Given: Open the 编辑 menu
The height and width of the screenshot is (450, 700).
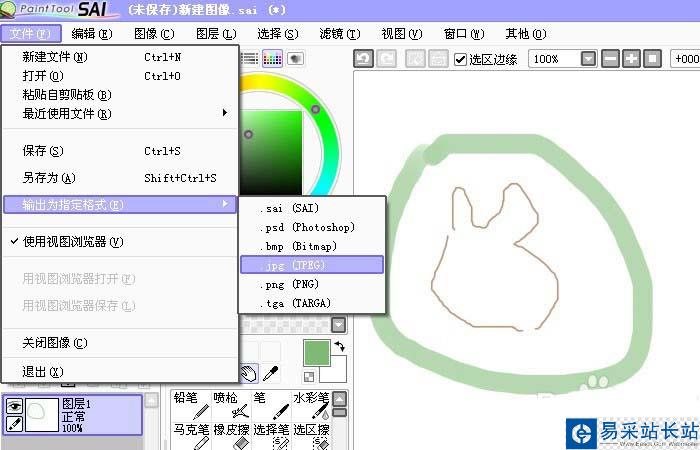Looking at the screenshot, I should 92,34.
